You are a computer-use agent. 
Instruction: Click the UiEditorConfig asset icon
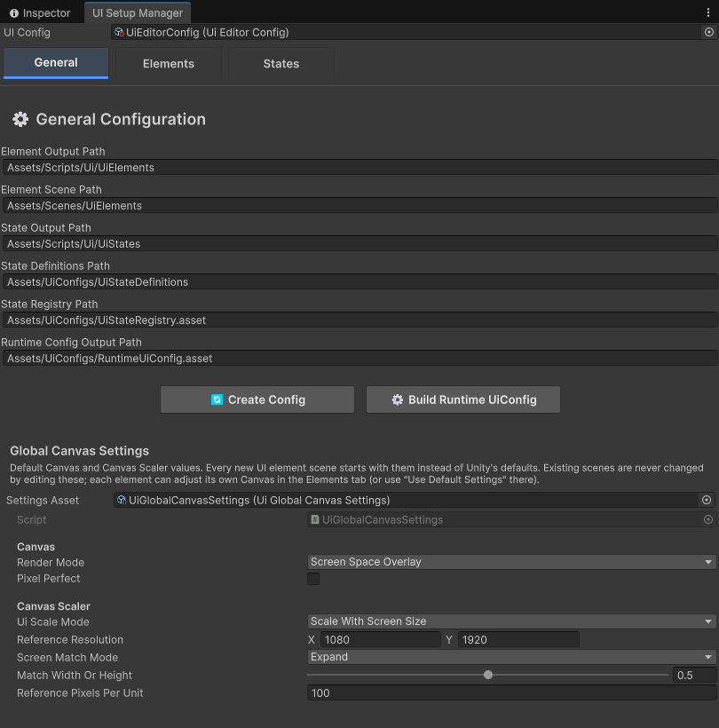click(x=119, y=32)
